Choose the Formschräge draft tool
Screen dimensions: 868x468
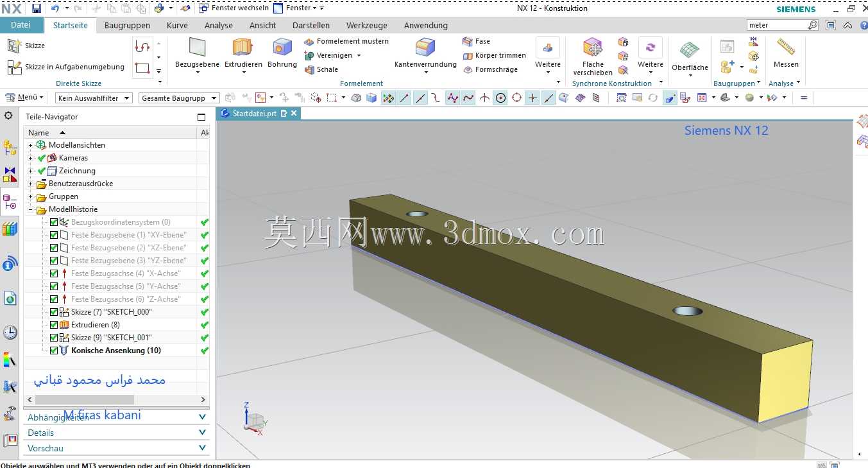point(490,69)
